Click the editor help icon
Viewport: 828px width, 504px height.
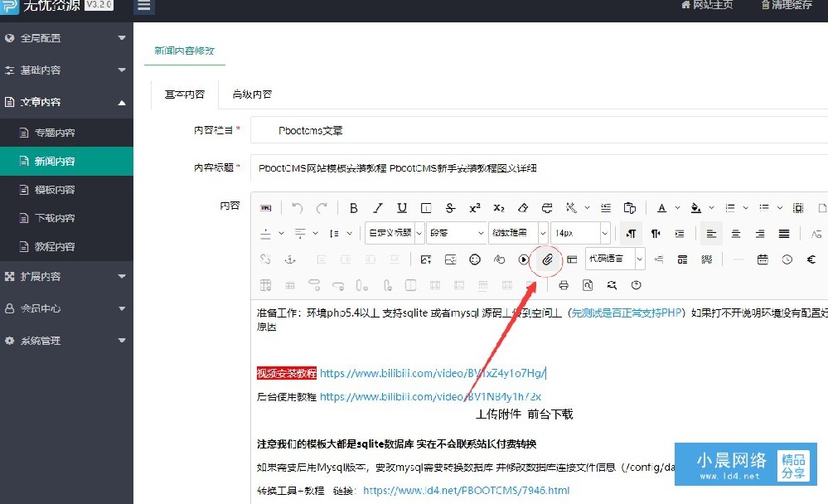(x=637, y=285)
